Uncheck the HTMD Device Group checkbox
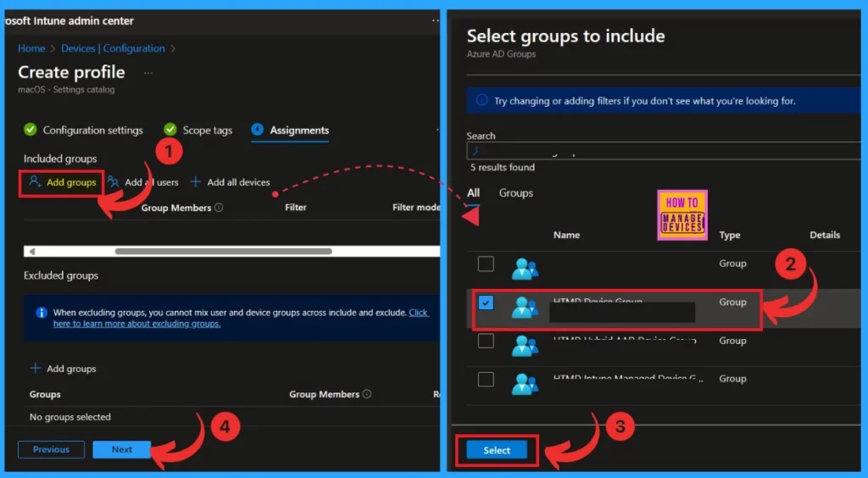Screen dimensions: 868x478 tap(486, 303)
